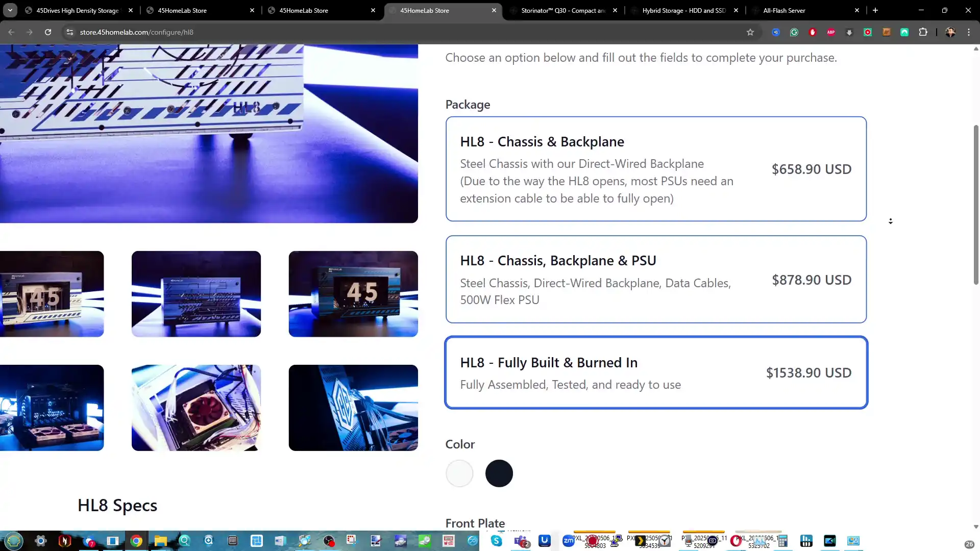Viewport: 980px width, 551px height.
Task: Open the AdBlock Plus (ABP) extension
Action: [x=831, y=32]
